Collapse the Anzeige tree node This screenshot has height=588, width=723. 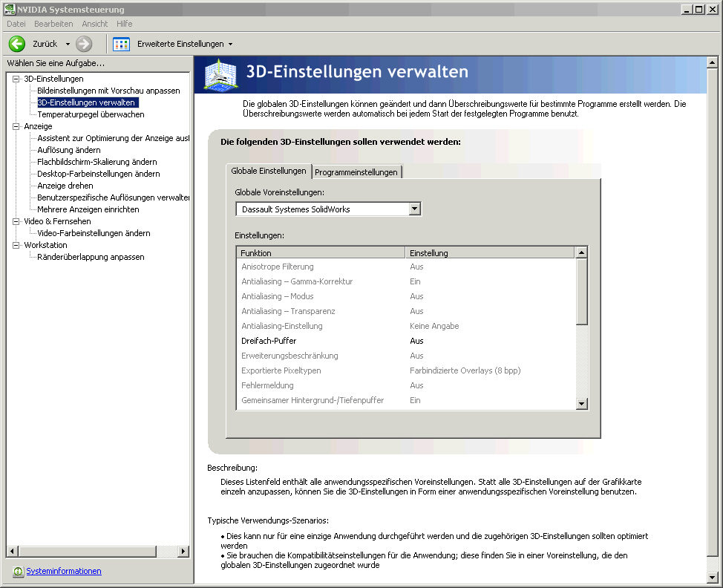click(x=16, y=126)
